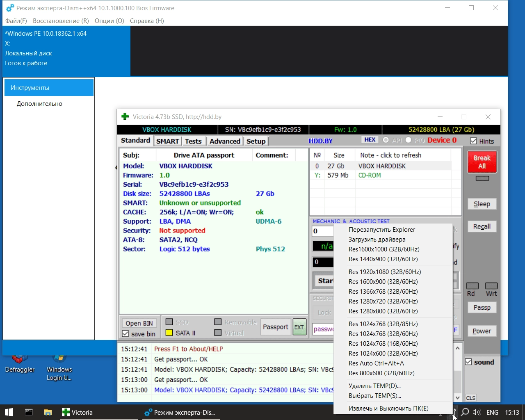Select Res 1920x1080 (32B/60Hz) resolution
The height and width of the screenshot is (420, 525).
(393, 272)
